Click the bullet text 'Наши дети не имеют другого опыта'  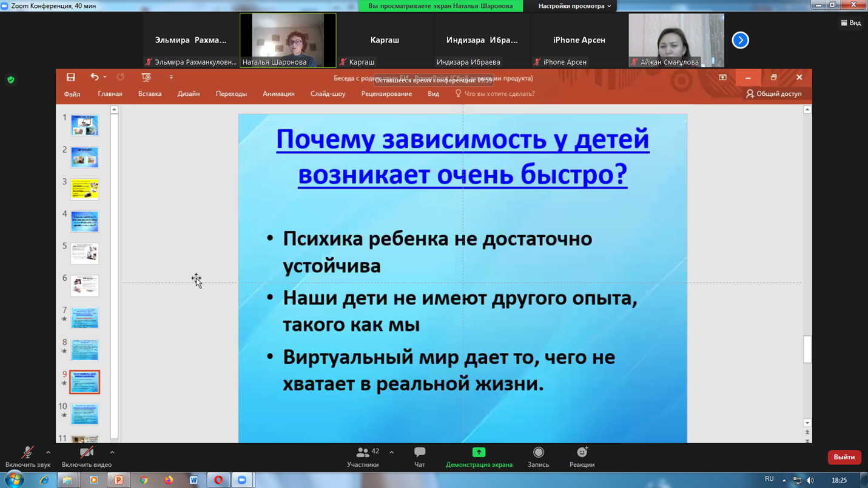[460, 298]
